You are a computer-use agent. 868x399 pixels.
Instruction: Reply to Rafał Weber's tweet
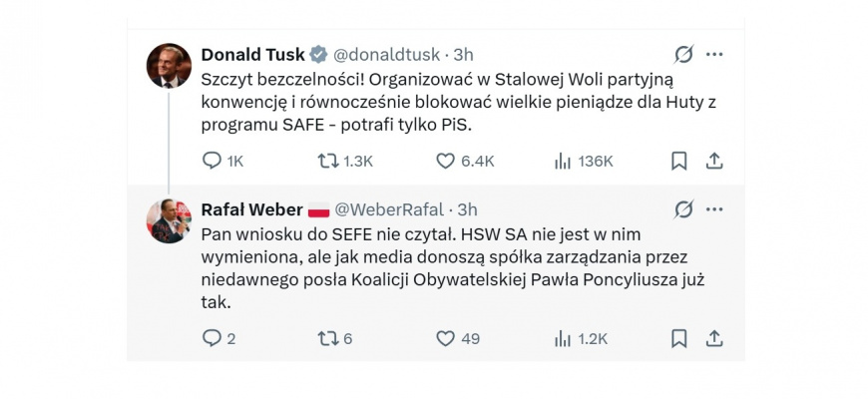(212, 339)
